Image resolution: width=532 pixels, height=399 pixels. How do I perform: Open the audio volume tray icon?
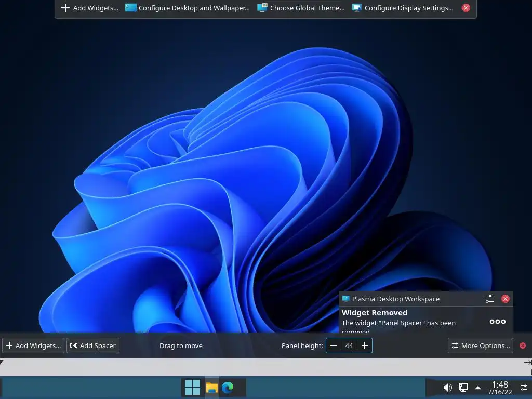(447, 388)
